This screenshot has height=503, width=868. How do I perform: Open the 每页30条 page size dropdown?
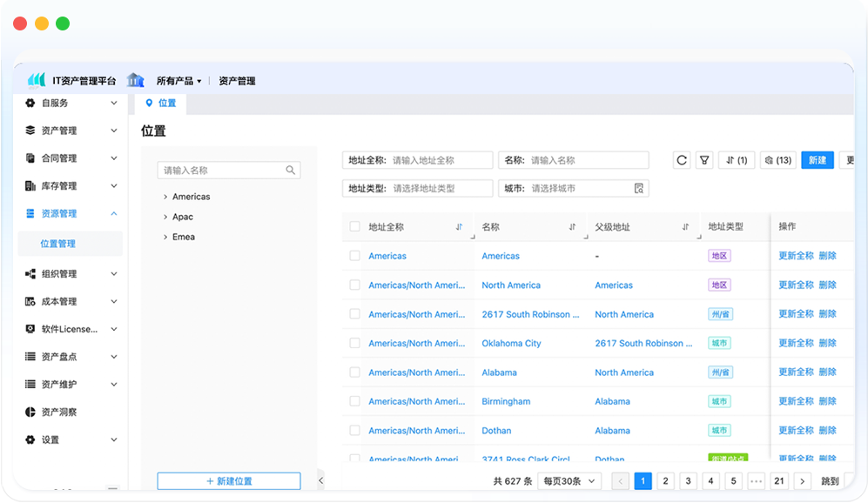click(x=570, y=481)
